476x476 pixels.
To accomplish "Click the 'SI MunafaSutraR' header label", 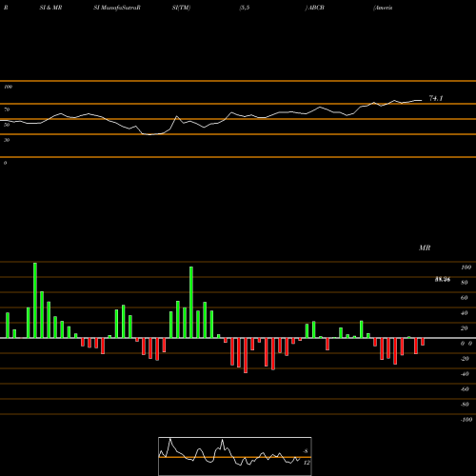I will [x=117, y=8].
